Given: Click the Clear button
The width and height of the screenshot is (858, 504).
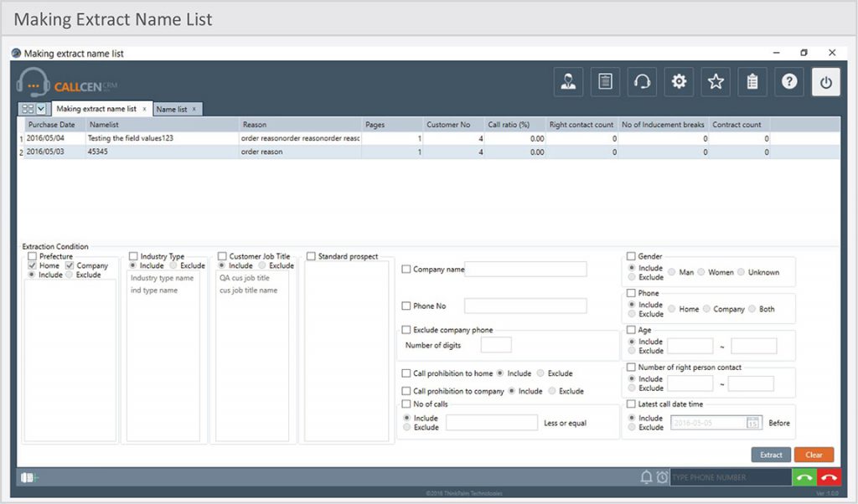Looking at the screenshot, I should click(814, 455).
